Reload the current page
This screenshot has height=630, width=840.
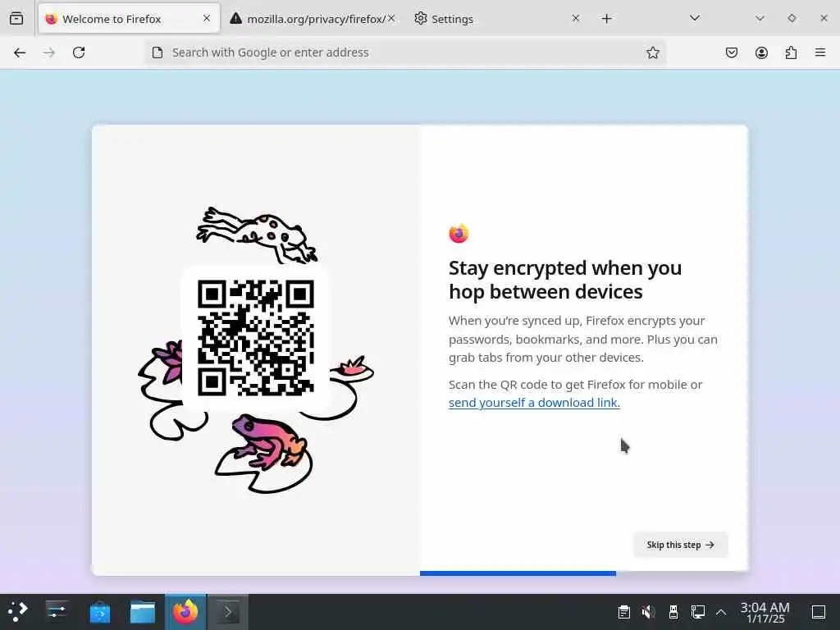(x=79, y=52)
